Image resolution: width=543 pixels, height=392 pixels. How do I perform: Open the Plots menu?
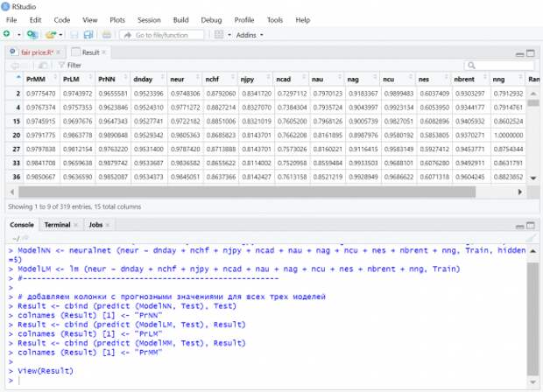click(x=117, y=20)
